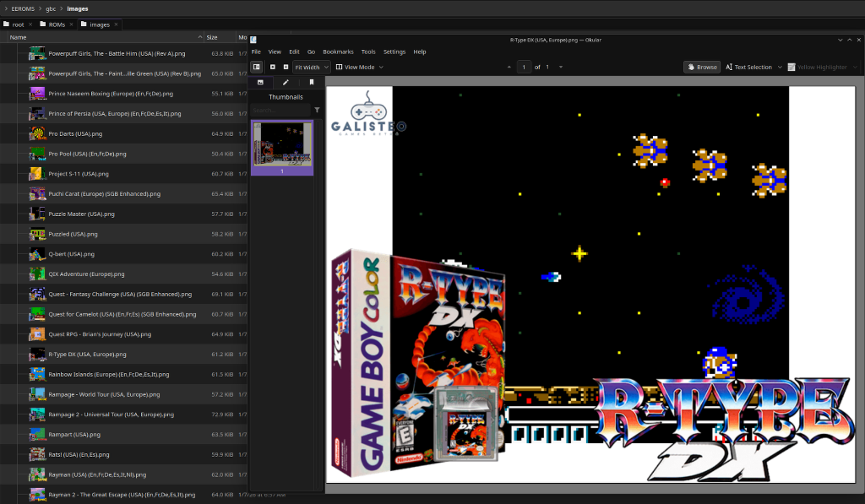
Task: Click the thumbnails Search field
Action: tap(280, 111)
